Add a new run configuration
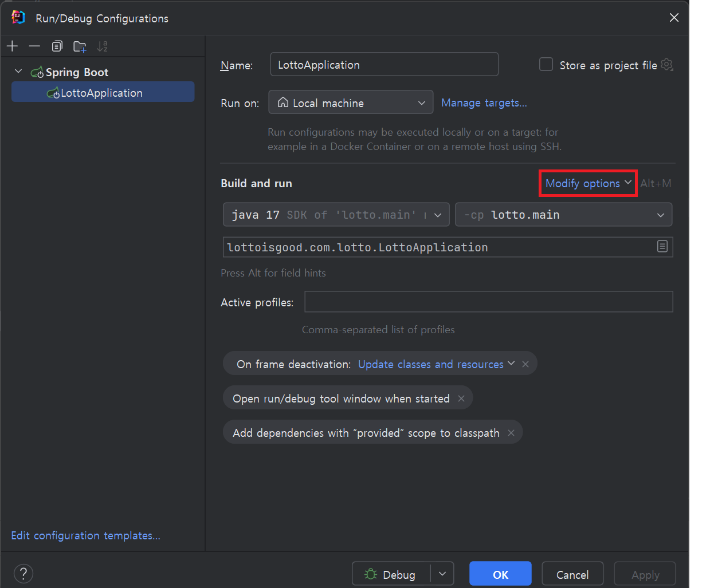This screenshot has width=718, height=588. [x=12, y=46]
